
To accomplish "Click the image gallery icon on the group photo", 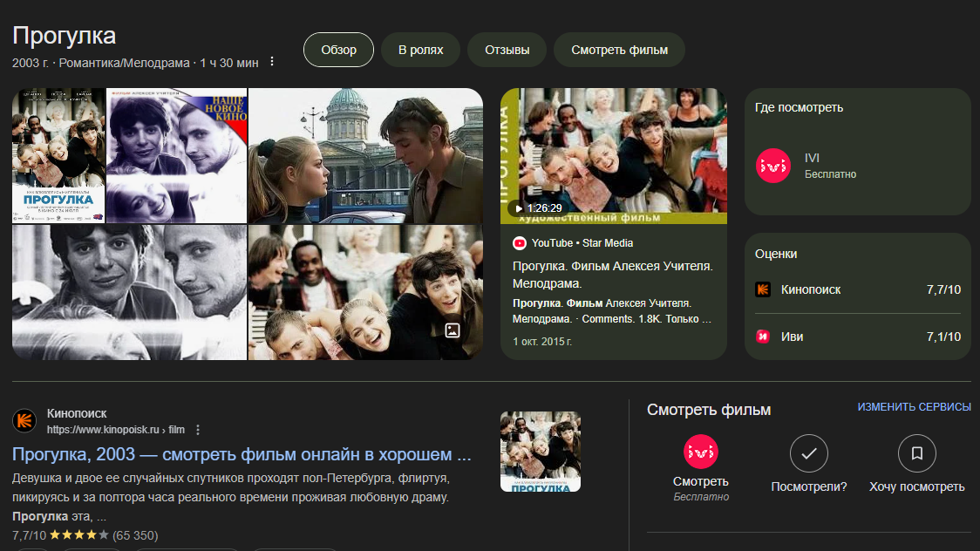I will (453, 330).
